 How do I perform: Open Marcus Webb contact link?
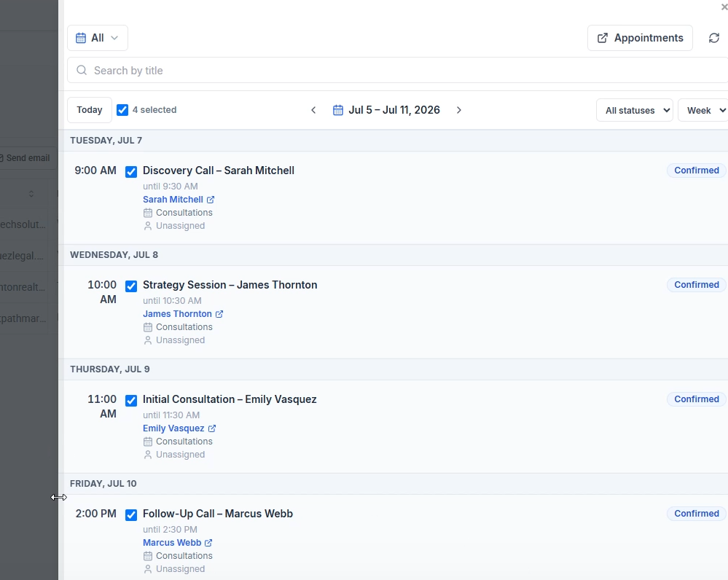(x=172, y=542)
